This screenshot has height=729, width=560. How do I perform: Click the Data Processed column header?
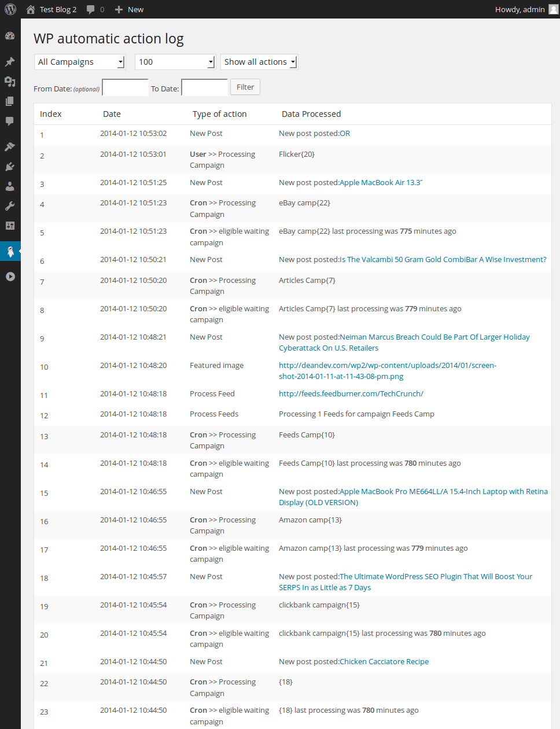[x=311, y=114]
